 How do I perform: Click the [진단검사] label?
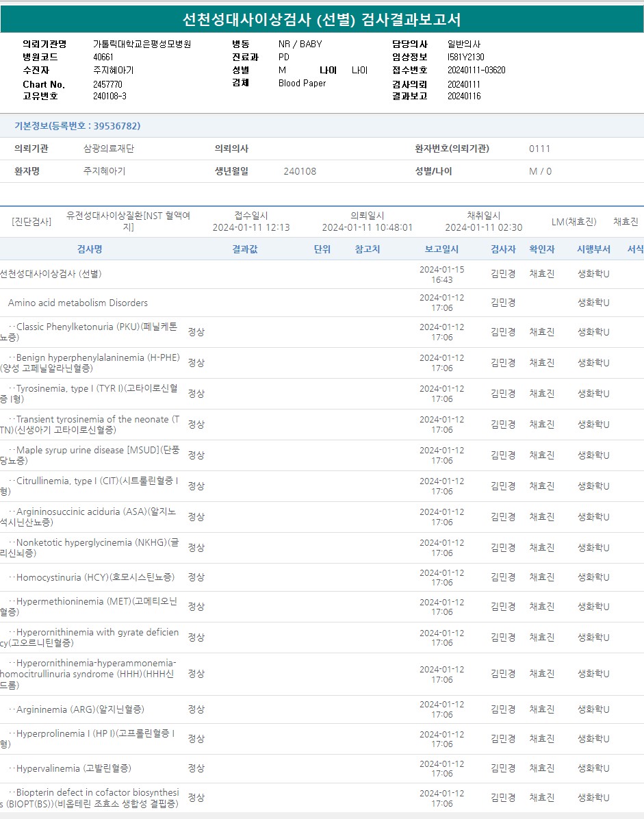coord(31,222)
